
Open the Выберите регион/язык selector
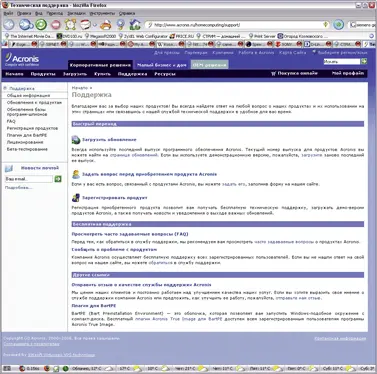[340, 53]
